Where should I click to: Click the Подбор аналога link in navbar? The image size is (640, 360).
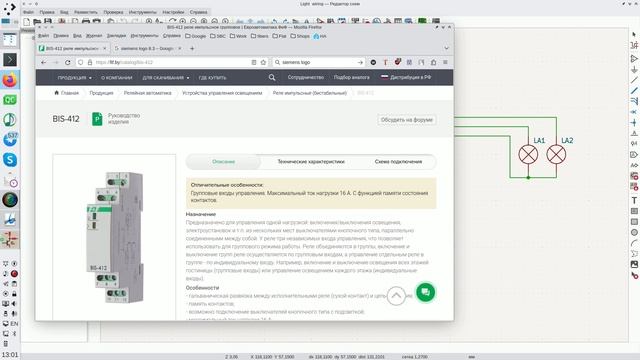[x=351, y=77]
